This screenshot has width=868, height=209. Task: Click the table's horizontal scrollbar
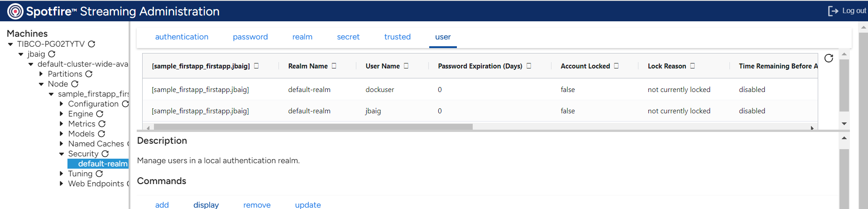310,127
